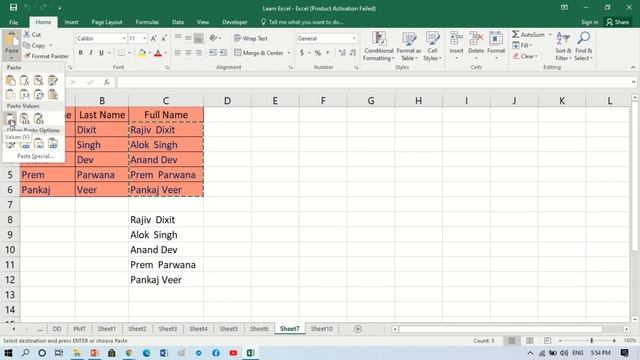Open the font size dropdown

coord(144,38)
